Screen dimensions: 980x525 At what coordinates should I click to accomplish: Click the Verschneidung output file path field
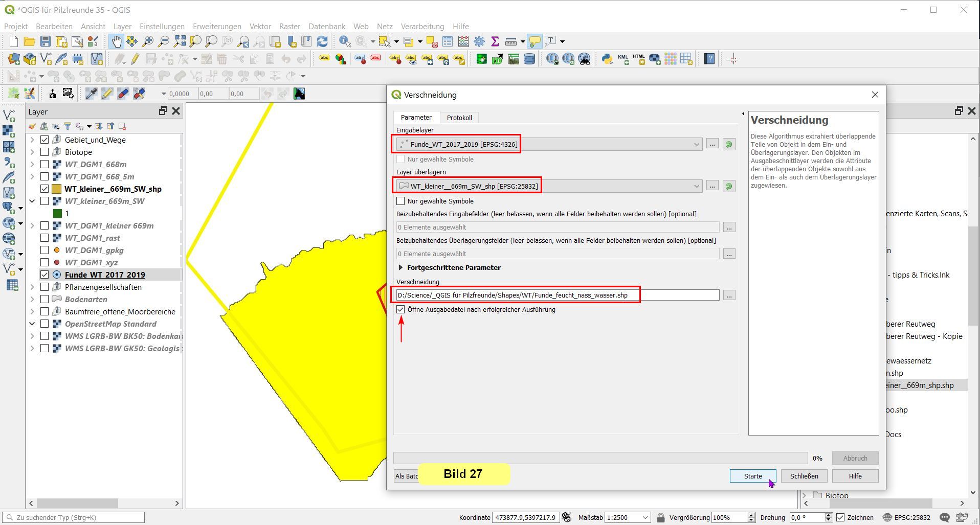click(556, 295)
